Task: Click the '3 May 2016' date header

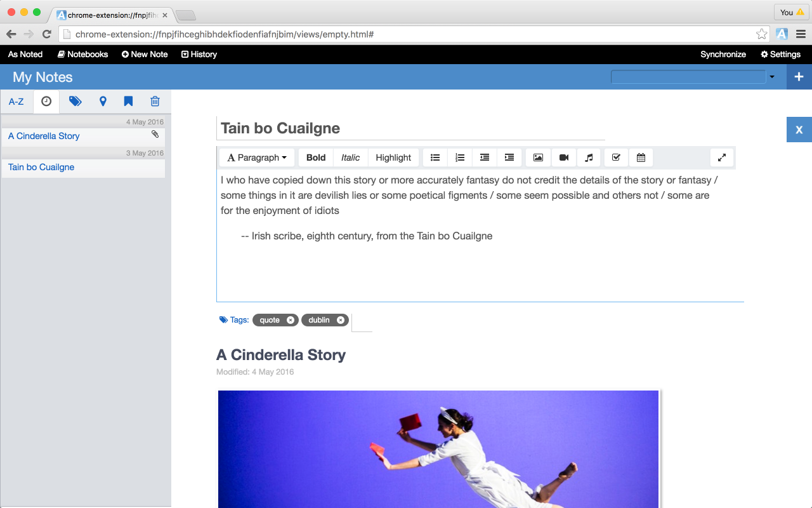Action: pos(145,153)
